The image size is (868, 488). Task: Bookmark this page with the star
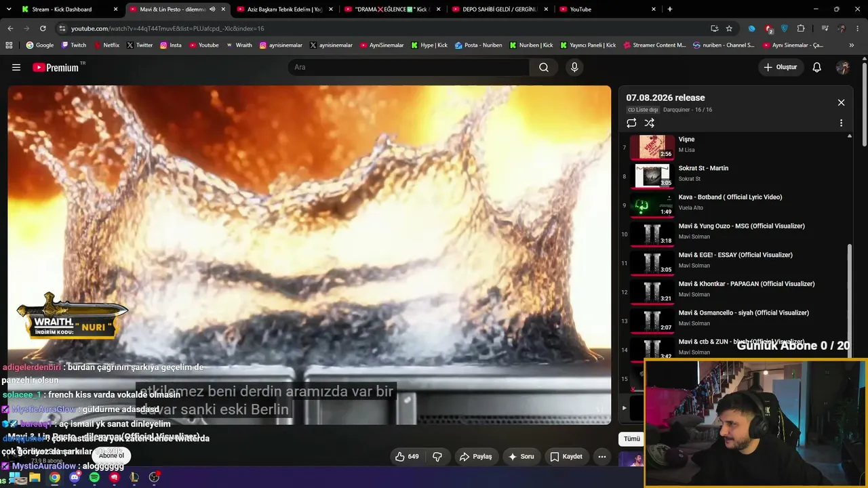729,28
